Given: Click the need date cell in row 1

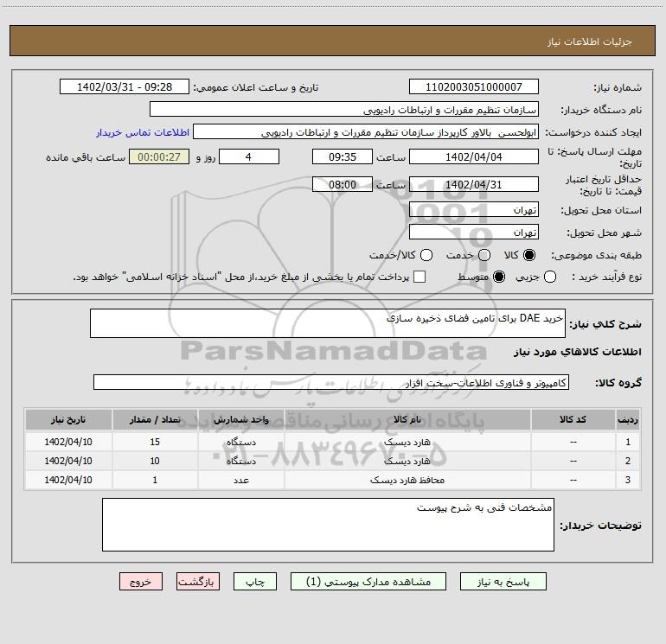Looking at the screenshot, I should (x=68, y=442).
